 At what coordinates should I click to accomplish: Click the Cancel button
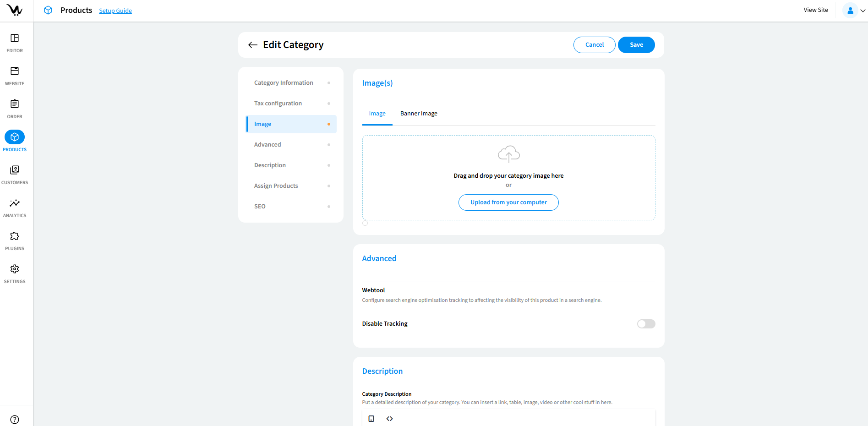coord(594,45)
